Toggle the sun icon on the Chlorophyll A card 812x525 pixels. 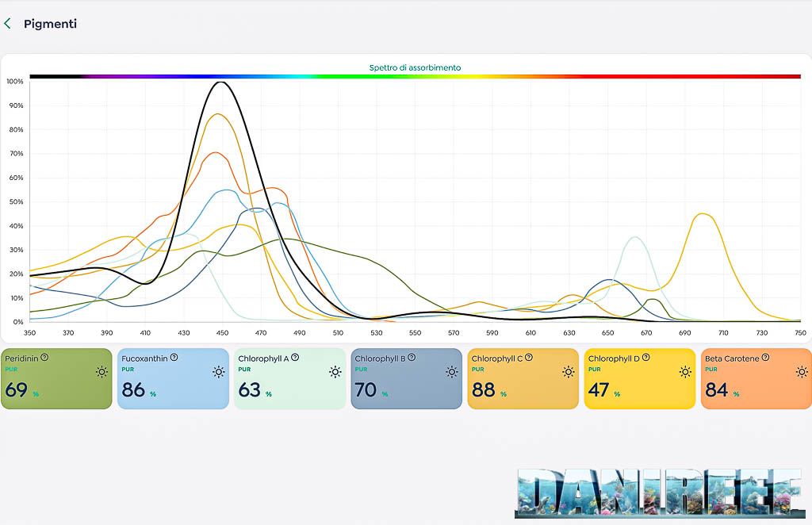pos(335,372)
